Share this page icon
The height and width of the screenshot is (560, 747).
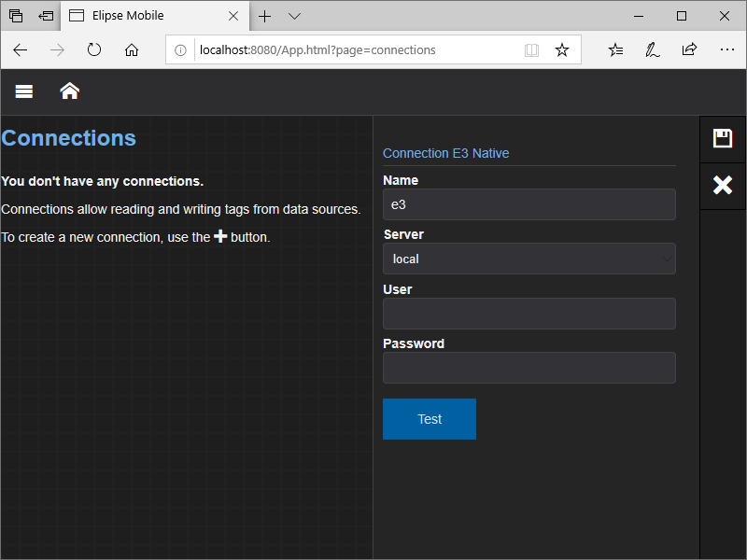689,49
